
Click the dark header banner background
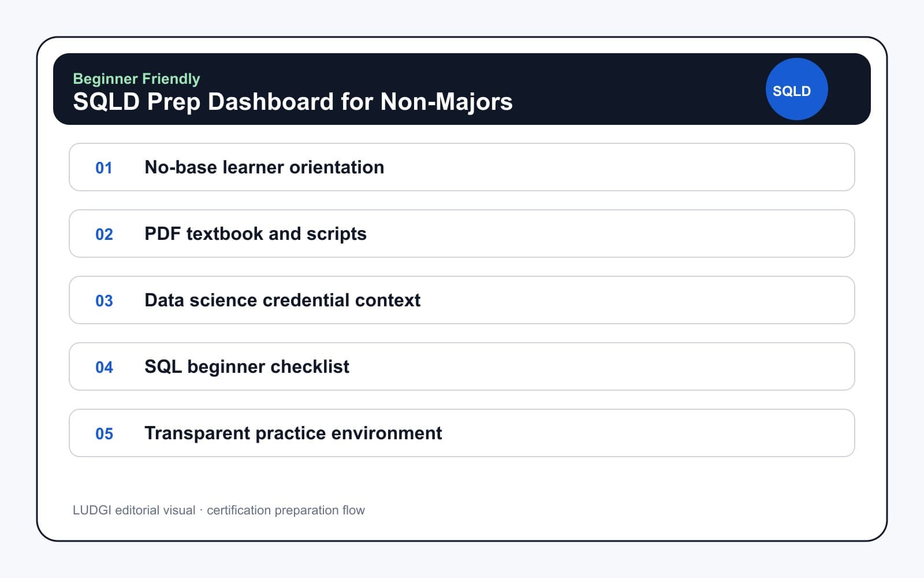[x=635, y=89]
